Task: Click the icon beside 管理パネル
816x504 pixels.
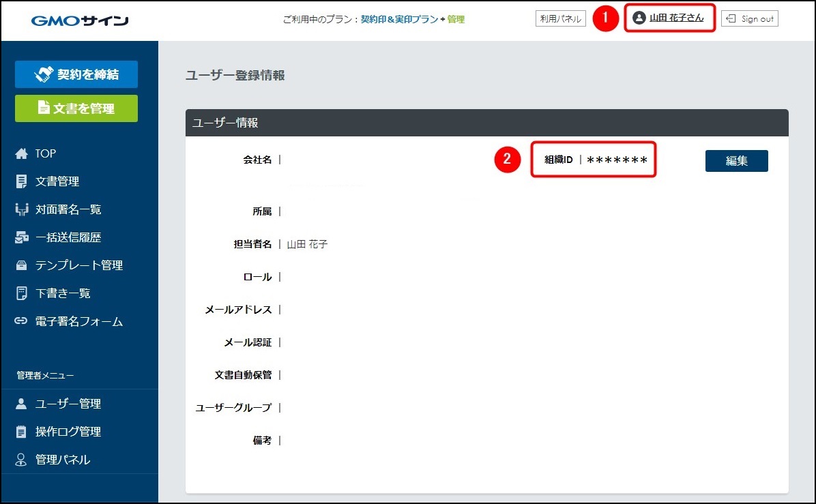Action: tap(21, 460)
